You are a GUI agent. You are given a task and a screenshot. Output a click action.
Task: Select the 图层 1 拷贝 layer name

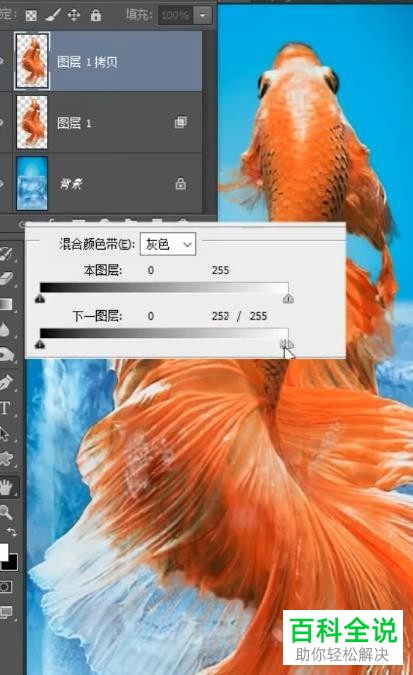coord(87,62)
